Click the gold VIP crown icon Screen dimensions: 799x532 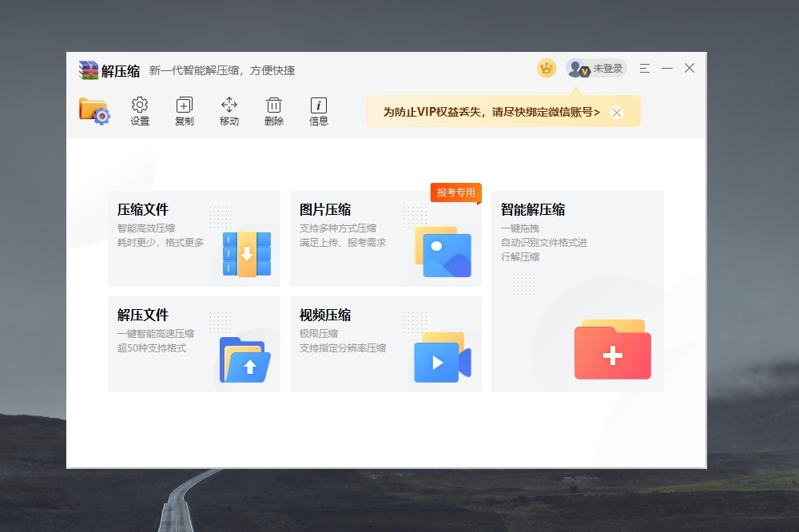(x=547, y=69)
